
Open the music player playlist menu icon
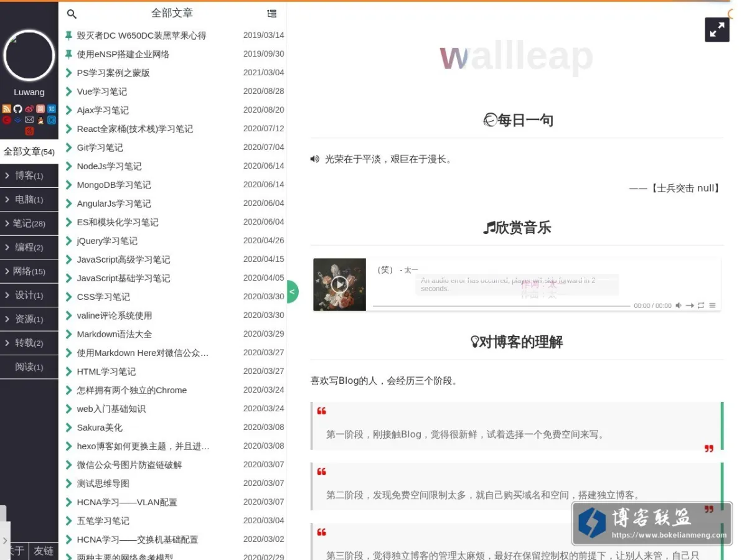712,306
